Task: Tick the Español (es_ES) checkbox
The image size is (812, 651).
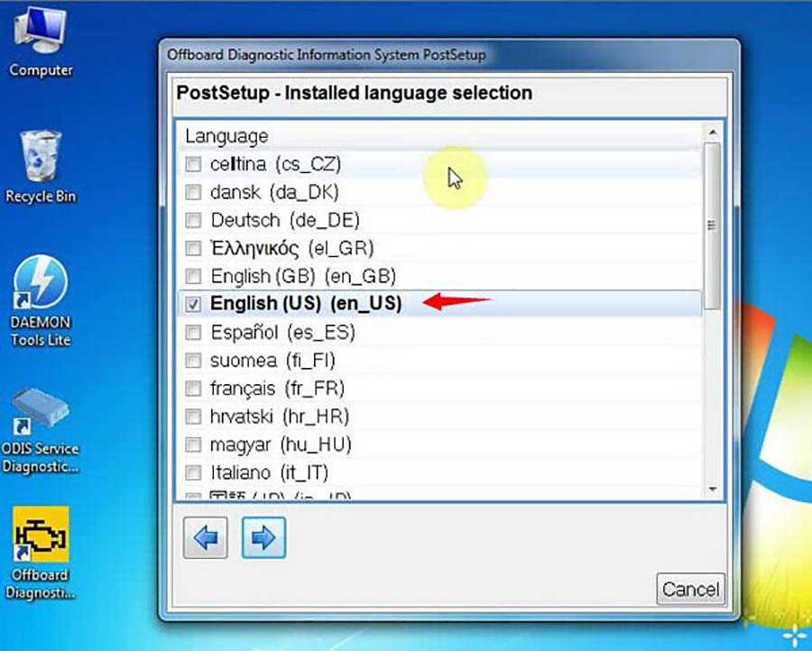Action: (193, 333)
